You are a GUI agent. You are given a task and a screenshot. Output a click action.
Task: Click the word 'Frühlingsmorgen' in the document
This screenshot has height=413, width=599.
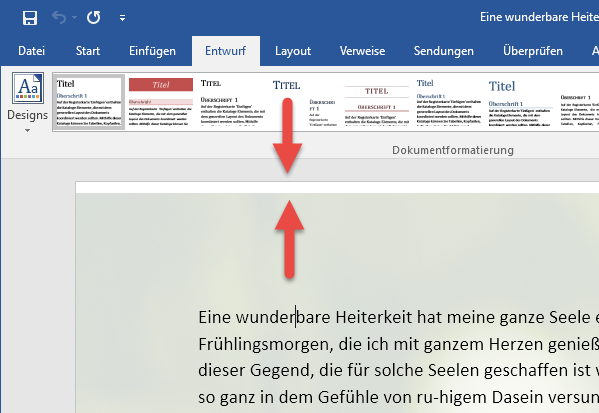click(263, 345)
